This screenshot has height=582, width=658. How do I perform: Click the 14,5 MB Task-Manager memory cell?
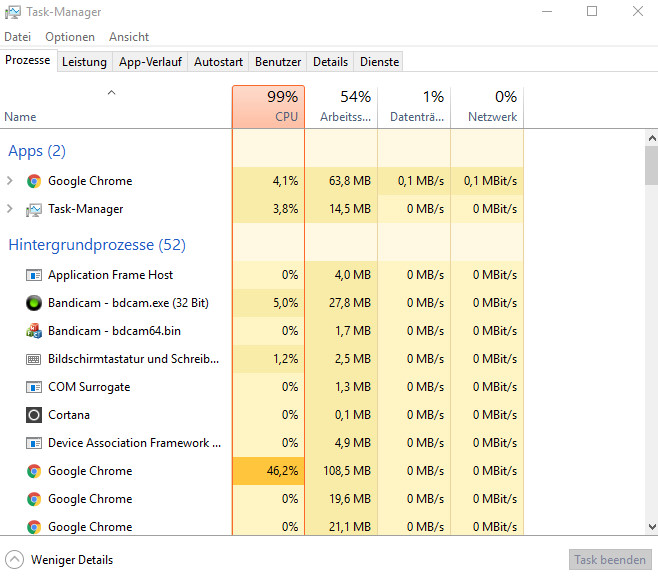pyautogui.click(x=341, y=209)
